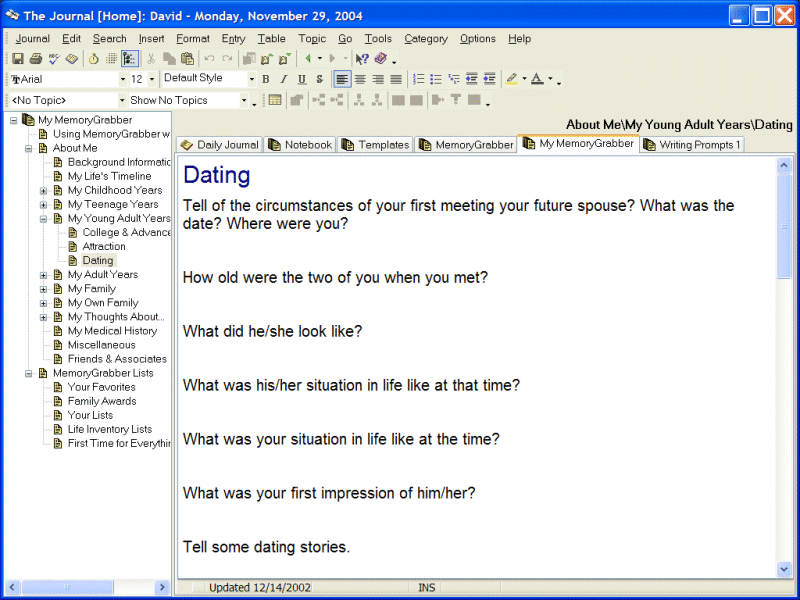800x600 pixels.
Task: Click the What's This help pointer icon
Action: pyautogui.click(x=362, y=59)
